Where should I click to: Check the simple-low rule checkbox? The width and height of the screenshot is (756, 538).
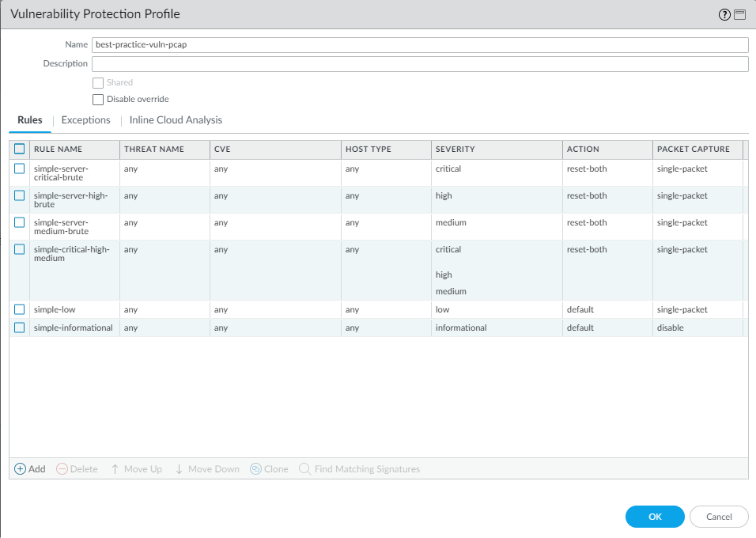coord(20,309)
